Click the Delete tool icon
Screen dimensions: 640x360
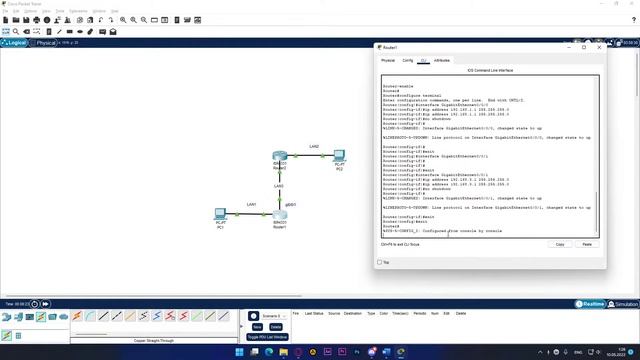point(27,31)
